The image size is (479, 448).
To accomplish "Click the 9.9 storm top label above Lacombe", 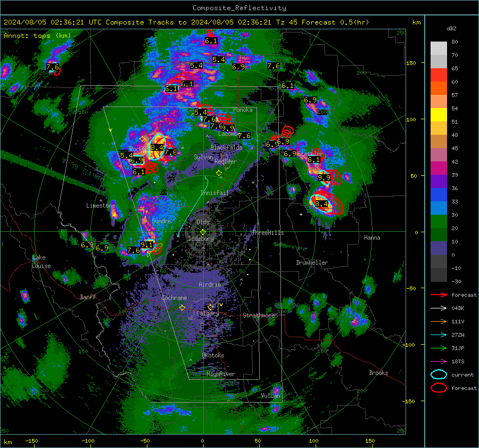I will [228, 128].
